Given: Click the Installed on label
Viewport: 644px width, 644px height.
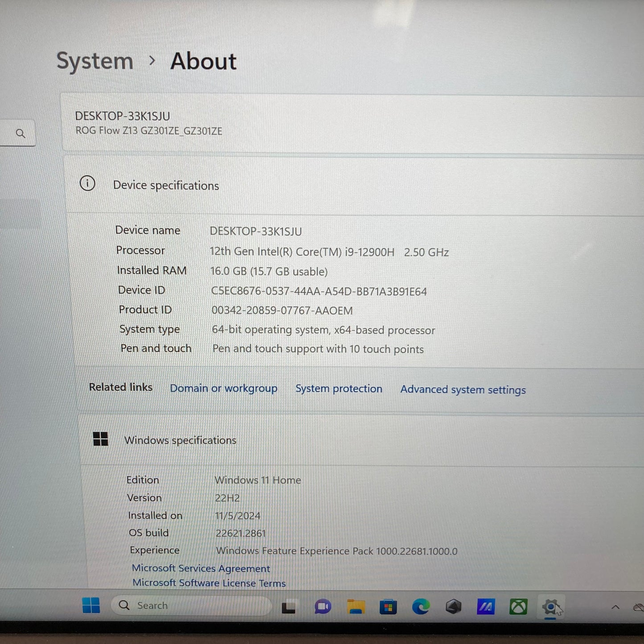Looking at the screenshot, I should 155,515.
